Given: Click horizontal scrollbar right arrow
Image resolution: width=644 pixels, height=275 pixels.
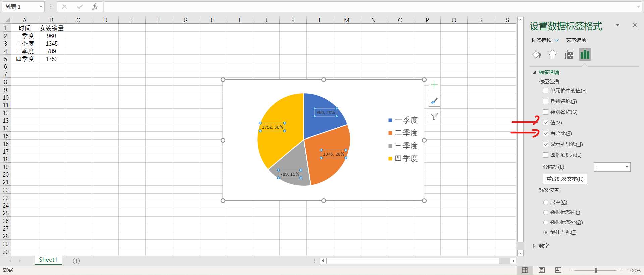Looking at the screenshot, I should (x=513, y=261).
